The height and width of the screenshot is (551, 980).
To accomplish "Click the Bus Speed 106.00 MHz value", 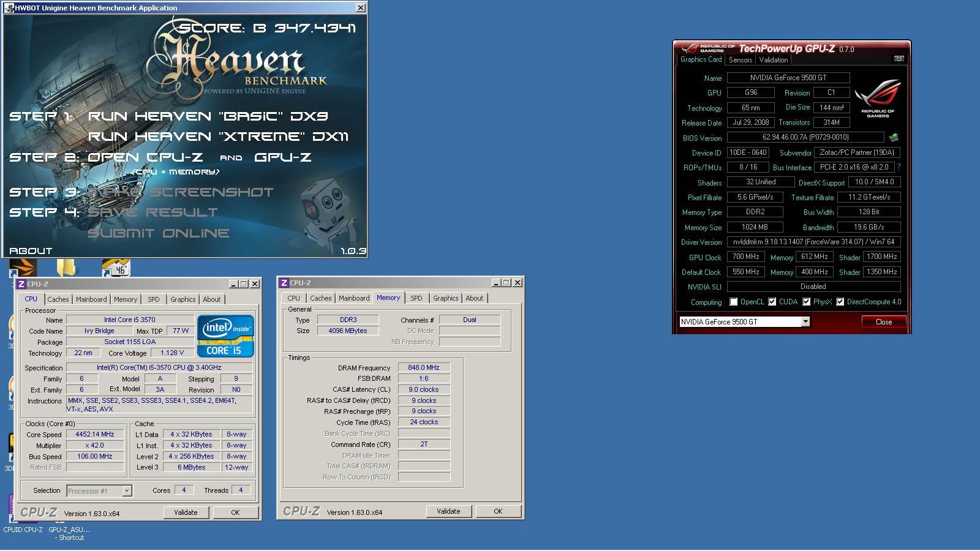I will [x=95, y=457].
